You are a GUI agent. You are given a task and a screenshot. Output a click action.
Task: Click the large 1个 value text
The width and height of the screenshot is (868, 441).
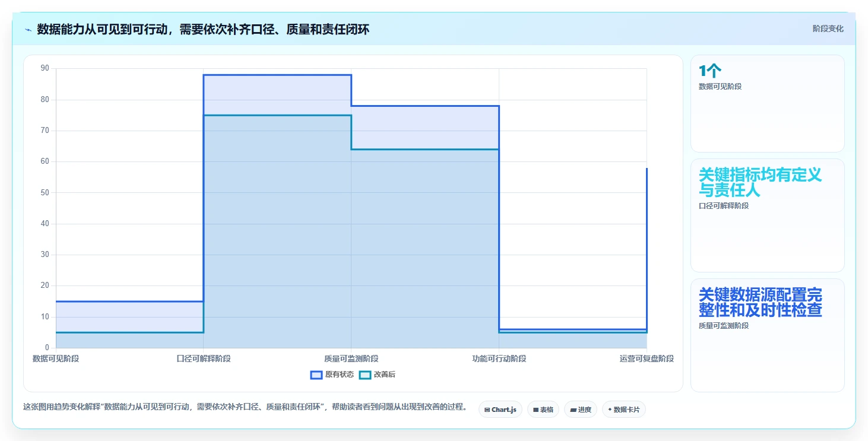[x=710, y=71]
